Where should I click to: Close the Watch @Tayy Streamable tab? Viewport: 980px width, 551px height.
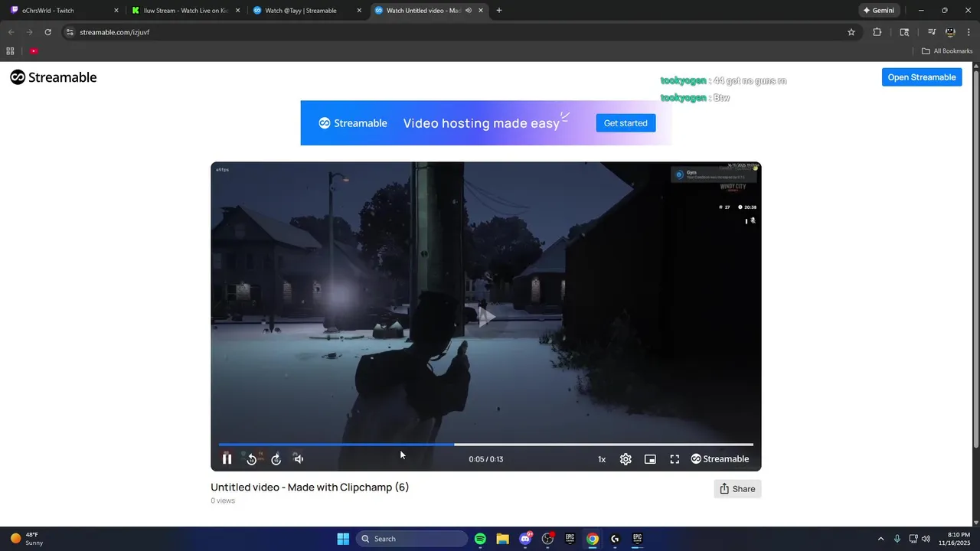(359, 11)
